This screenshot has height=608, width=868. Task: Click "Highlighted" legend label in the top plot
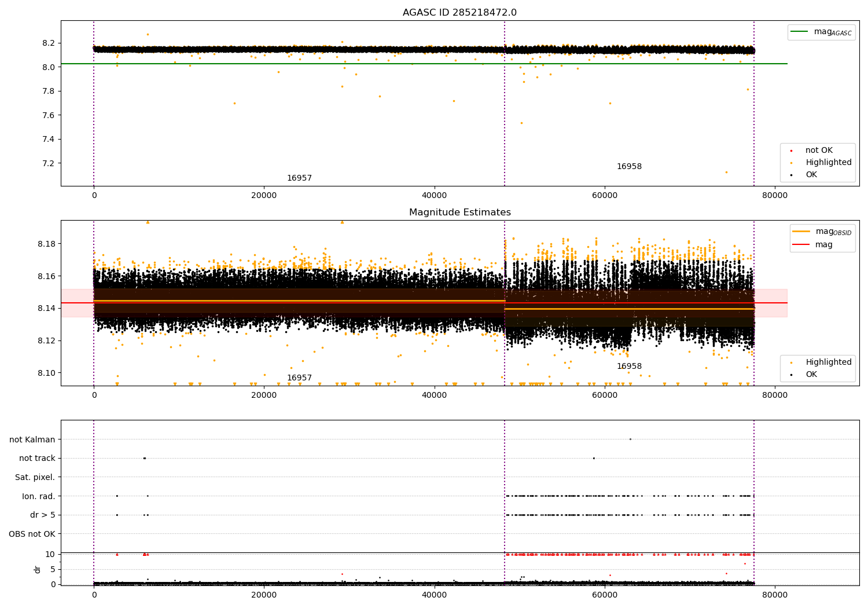pyautogui.click(x=829, y=163)
